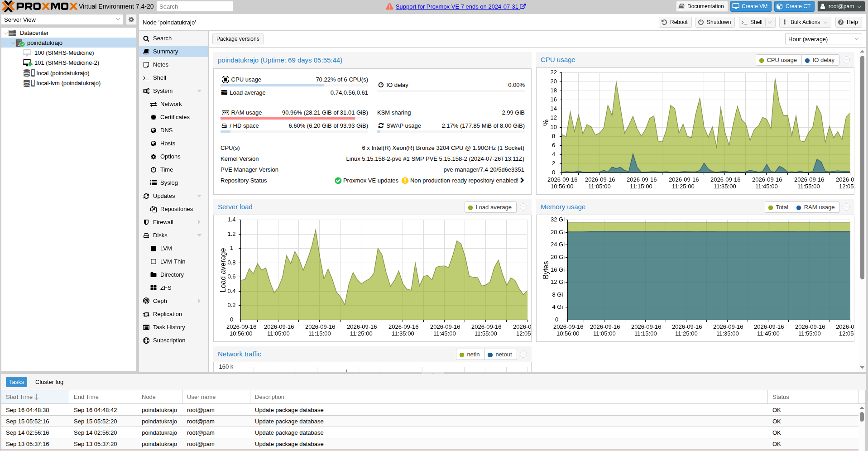The height and width of the screenshot is (451, 868).
Task: Click the DNS globe icon
Action: click(153, 130)
